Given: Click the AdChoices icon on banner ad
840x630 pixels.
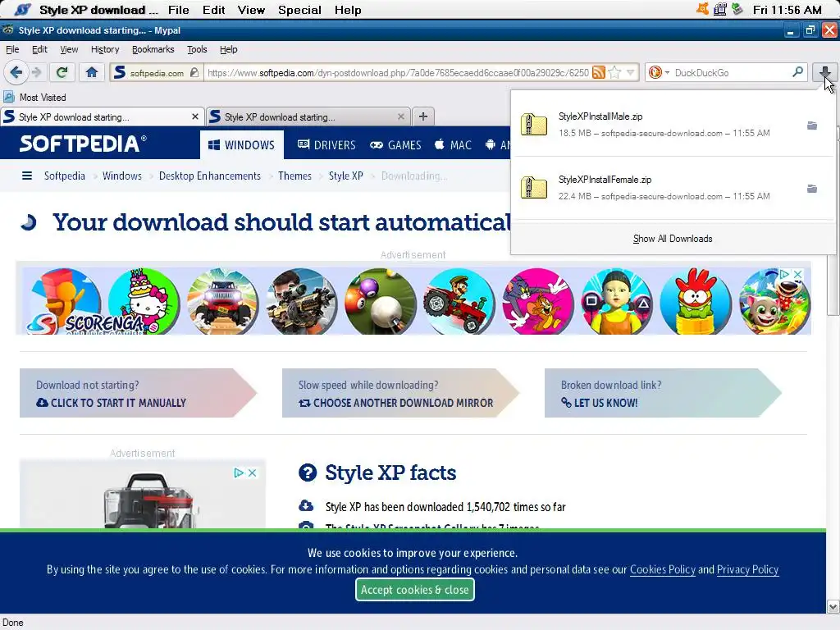Looking at the screenshot, I should pos(784,274).
